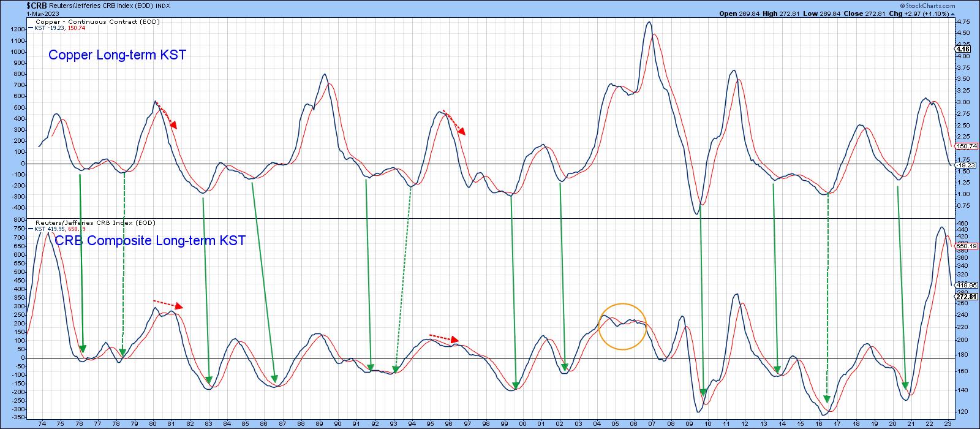Click the up-triangle icon beside Chg value
This screenshot has height=429, width=980.
coord(952,13)
